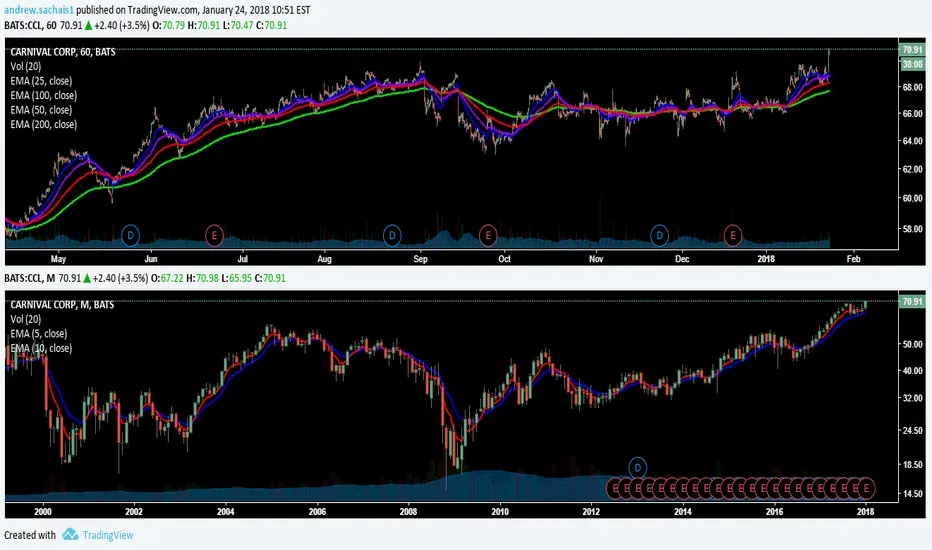Open the TradingView link beside Created with
The image size is (932, 550).
pos(108,535)
